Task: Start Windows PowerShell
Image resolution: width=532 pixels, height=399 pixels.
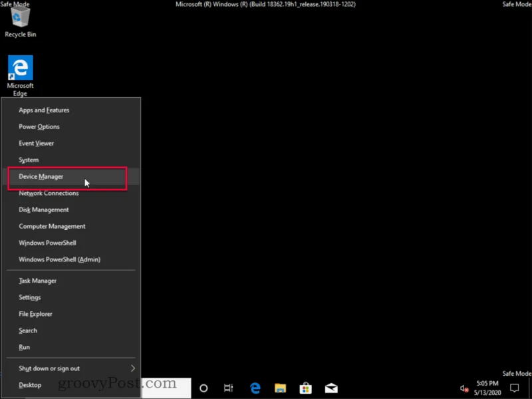Action: click(x=71, y=243)
